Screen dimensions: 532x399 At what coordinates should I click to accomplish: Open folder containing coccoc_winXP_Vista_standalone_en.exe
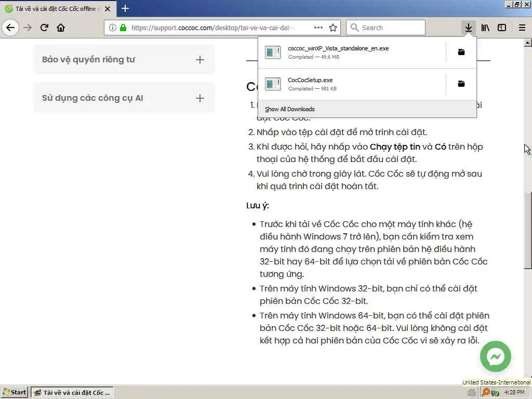461,52
